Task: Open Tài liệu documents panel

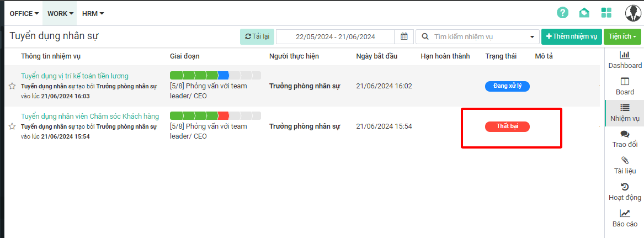Action: pos(625,165)
